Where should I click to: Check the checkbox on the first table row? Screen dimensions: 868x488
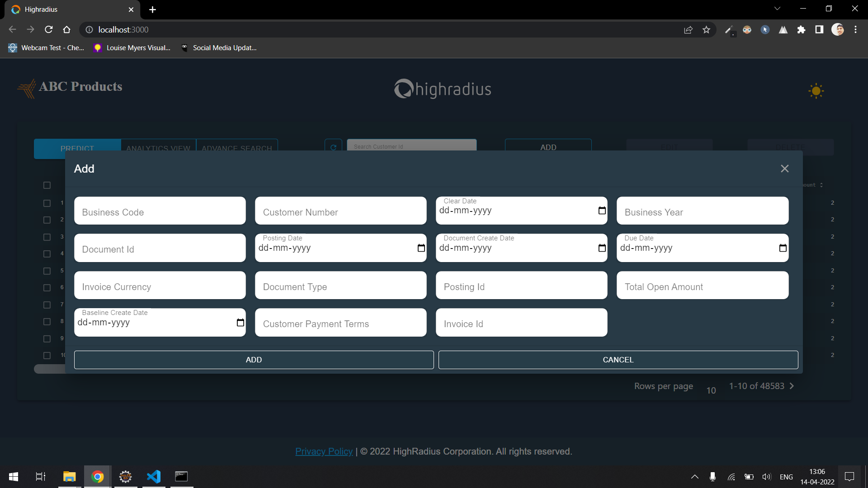point(47,203)
